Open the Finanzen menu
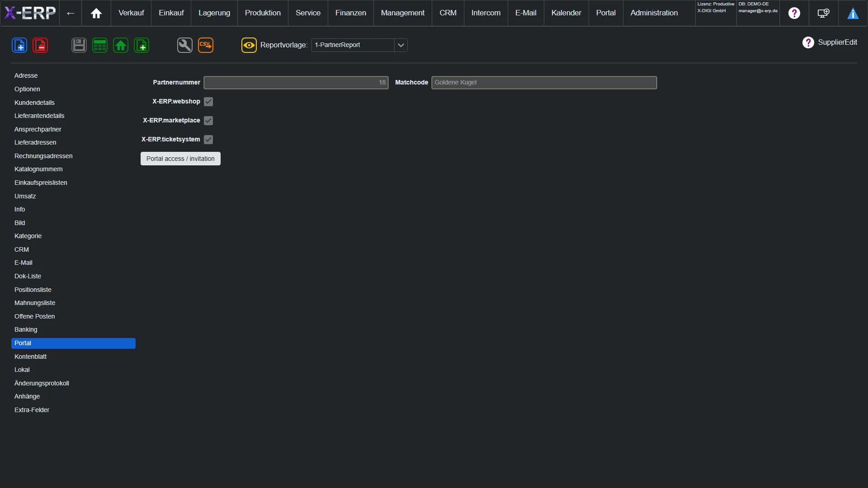Image resolution: width=868 pixels, height=488 pixels. pyautogui.click(x=351, y=13)
